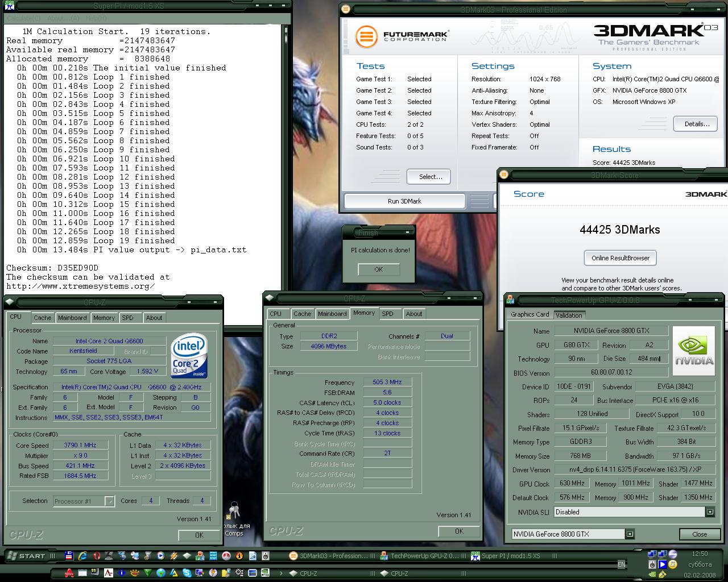Click the Checksum D35ED90D line
728x582 pixels.
pyautogui.click(x=52, y=268)
